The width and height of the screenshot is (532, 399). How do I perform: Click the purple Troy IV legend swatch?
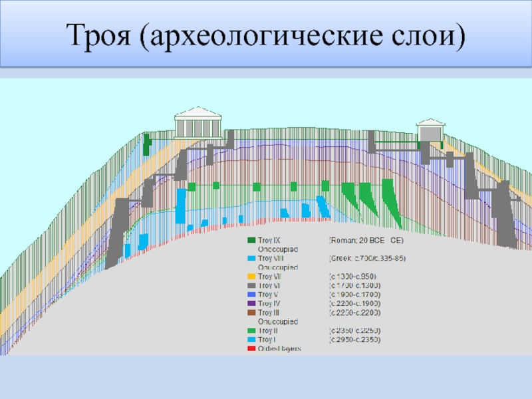[251, 303]
